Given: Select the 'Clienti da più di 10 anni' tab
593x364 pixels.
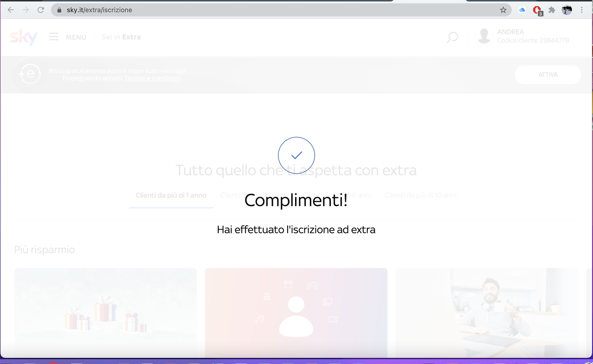Looking at the screenshot, I should (421, 195).
